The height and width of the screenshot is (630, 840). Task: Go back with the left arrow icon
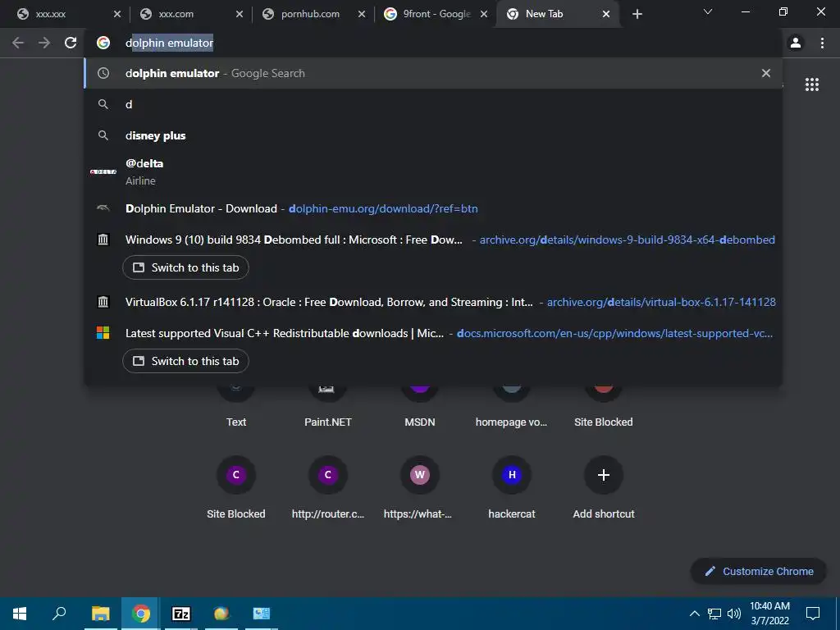click(x=18, y=43)
